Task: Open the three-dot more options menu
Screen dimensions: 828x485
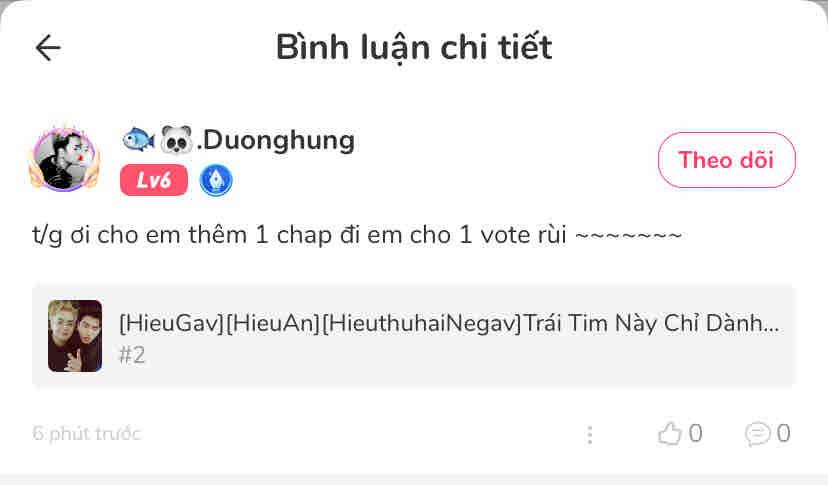Action: pyautogui.click(x=590, y=435)
